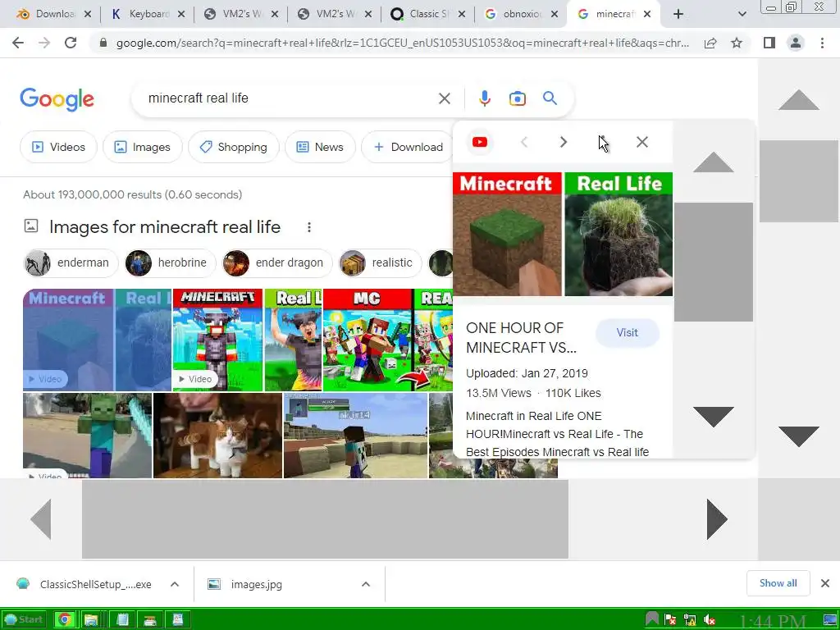Click outer vertical scrollbar down arrow

(798, 436)
